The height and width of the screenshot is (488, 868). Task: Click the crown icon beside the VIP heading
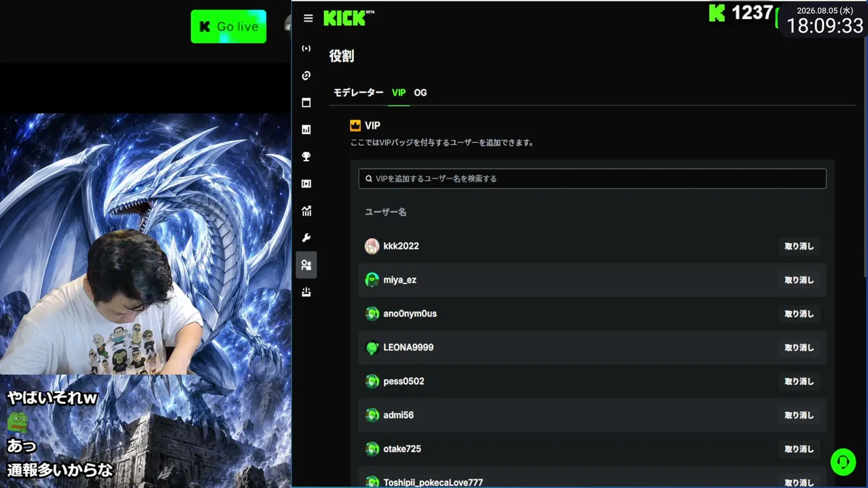pyautogui.click(x=355, y=125)
